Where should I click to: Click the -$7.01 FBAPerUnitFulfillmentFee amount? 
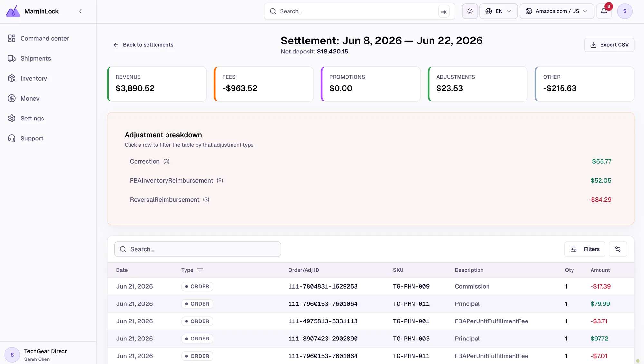[x=599, y=356]
